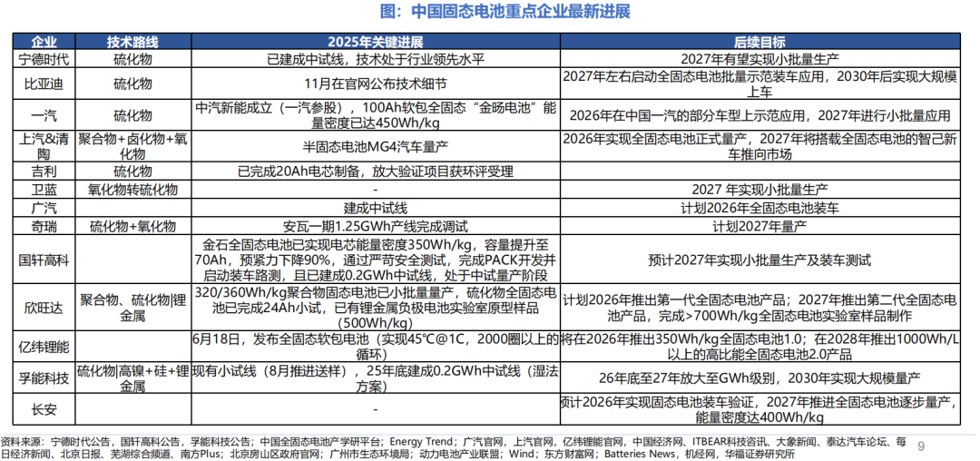Select the 比亚迪 company cell
The width and height of the screenshot is (980, 461).
(x=44, y=83)
